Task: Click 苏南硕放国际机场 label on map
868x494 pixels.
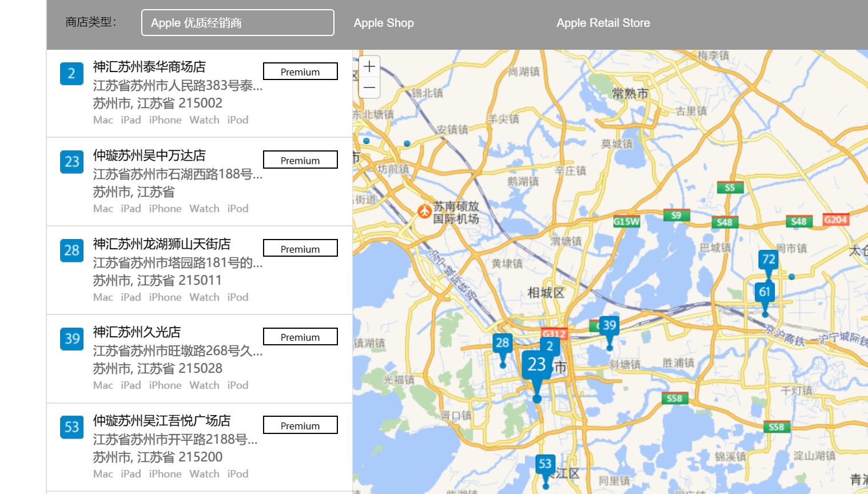Action: (x=456, y=212)
